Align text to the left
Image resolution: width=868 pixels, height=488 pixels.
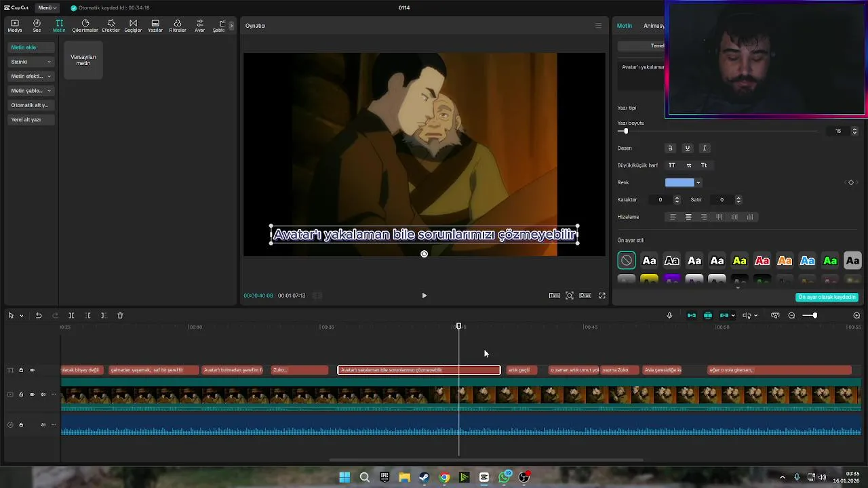click(673, 217)
